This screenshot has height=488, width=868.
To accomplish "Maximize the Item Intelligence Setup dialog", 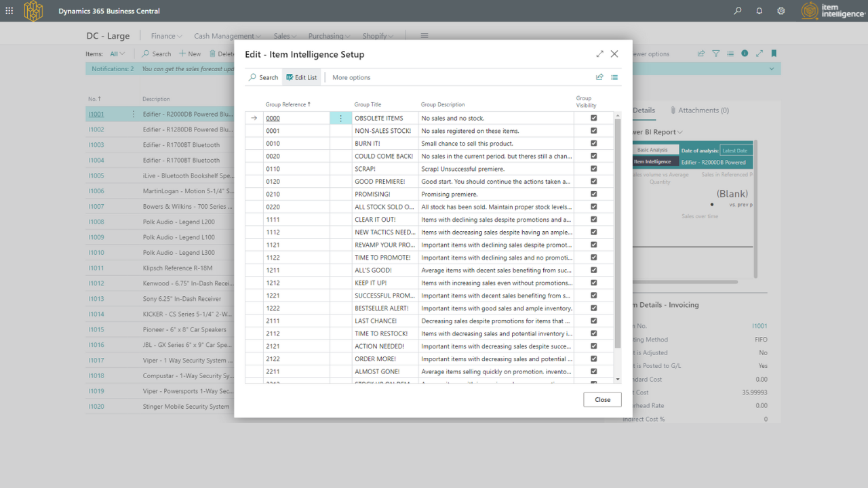I will pyautogui.click(x=599, y=54).
